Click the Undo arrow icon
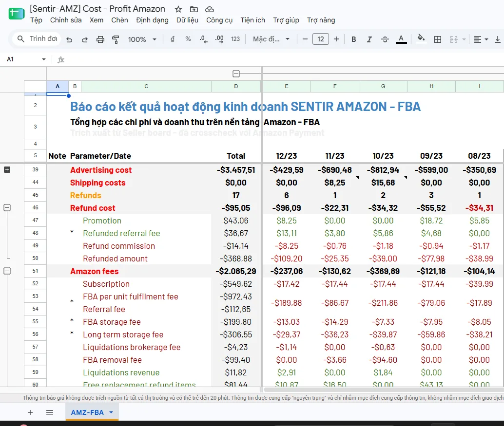Screen dimensions: 504x426 tap(69, 39)
